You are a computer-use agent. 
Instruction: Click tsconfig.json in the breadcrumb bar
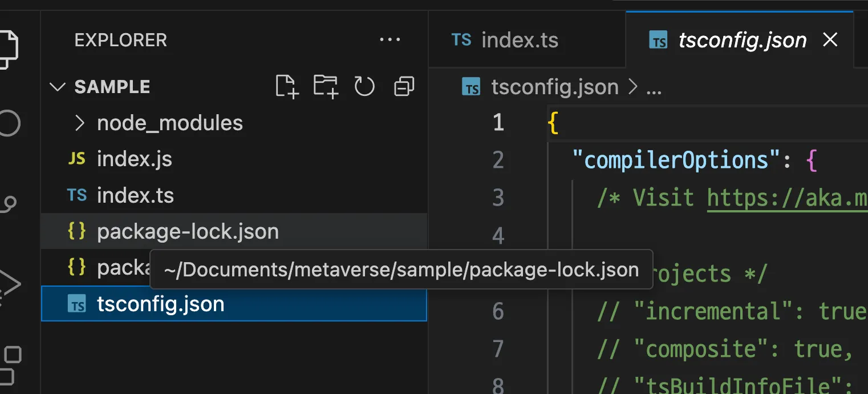[x=554, y=88]
